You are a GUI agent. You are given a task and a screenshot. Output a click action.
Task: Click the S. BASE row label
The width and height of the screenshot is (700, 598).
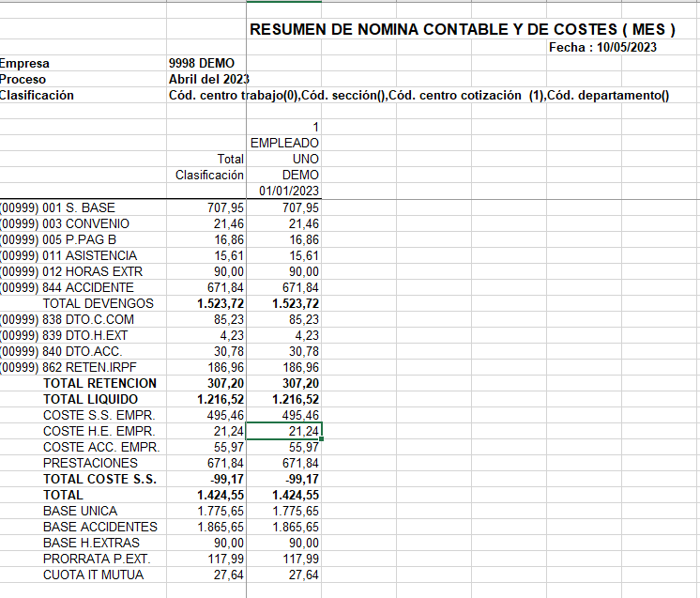point(83,207)
